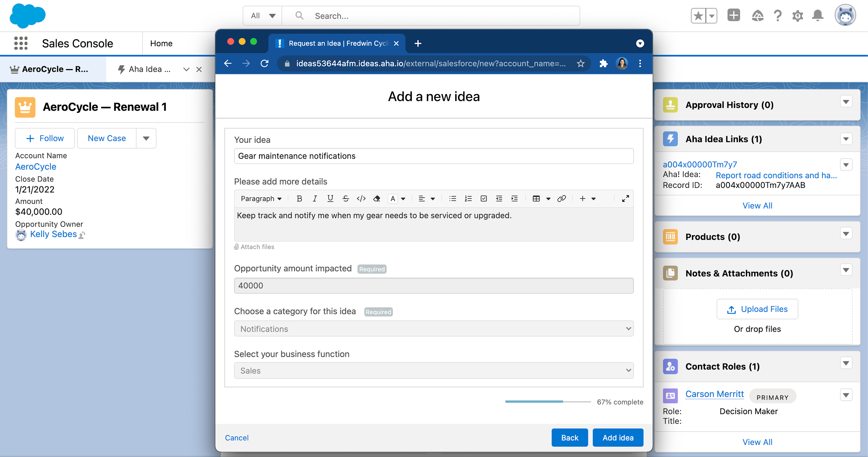Expand the editor to fullscreen

pyautogui.click(x=625, y=199)
